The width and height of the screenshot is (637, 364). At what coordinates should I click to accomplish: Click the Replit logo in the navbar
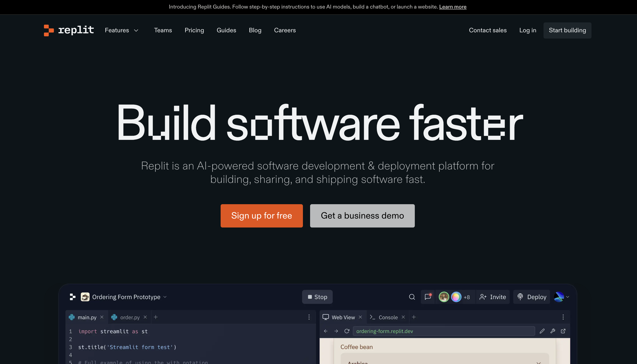[69, 30]
